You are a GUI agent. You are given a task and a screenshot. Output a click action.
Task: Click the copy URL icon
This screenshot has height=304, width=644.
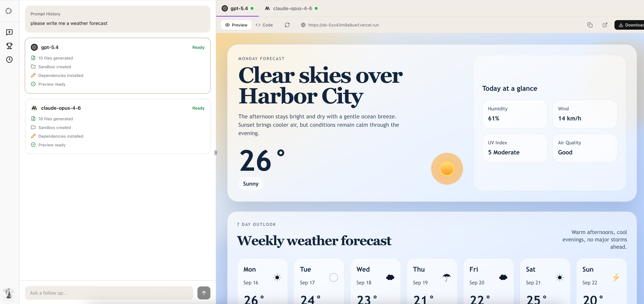pos(590,25)
